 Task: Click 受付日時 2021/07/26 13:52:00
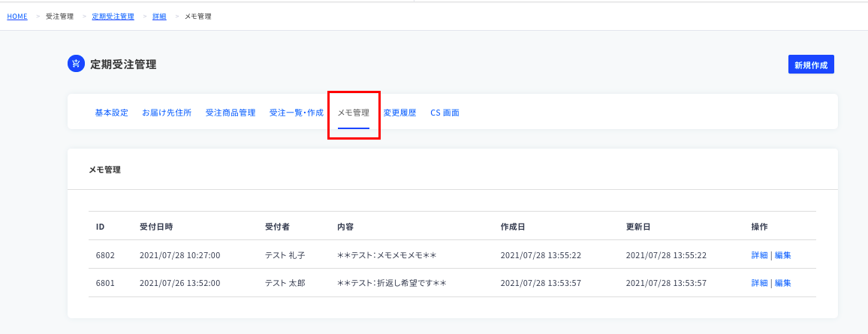point(180,283)
